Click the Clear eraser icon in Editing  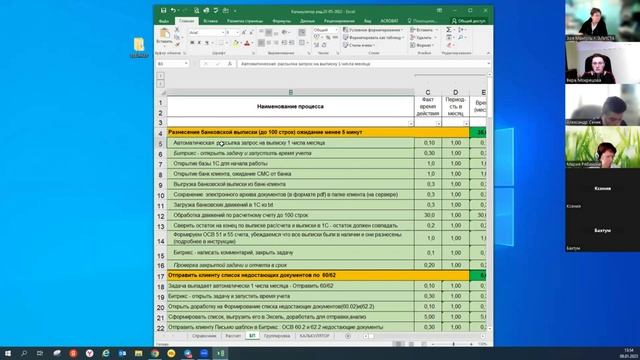point(449,45)
